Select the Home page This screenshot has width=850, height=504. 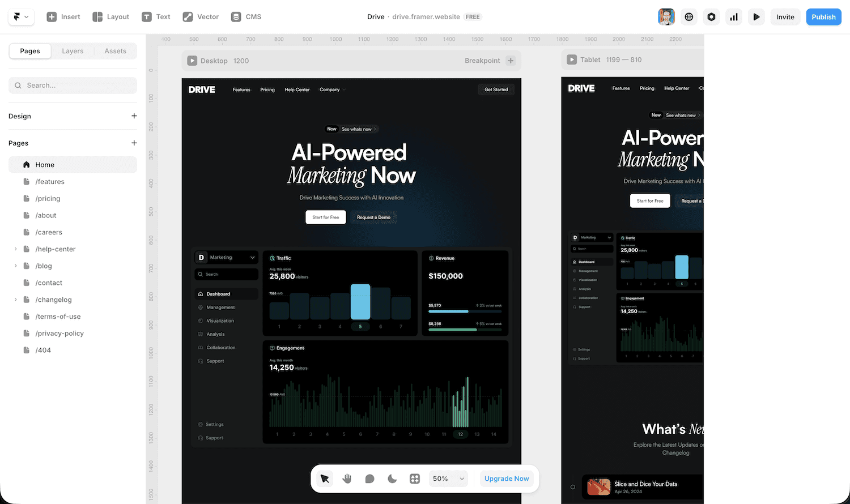pos(73,165)
